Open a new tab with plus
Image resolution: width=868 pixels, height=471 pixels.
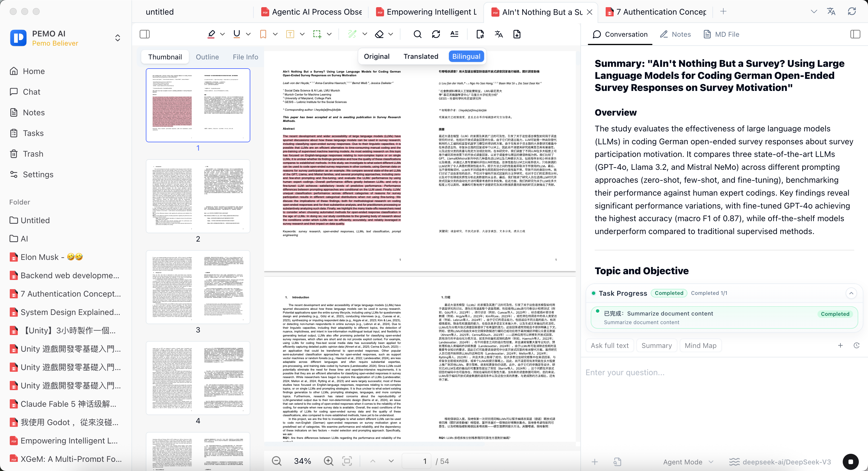point(723,11)
